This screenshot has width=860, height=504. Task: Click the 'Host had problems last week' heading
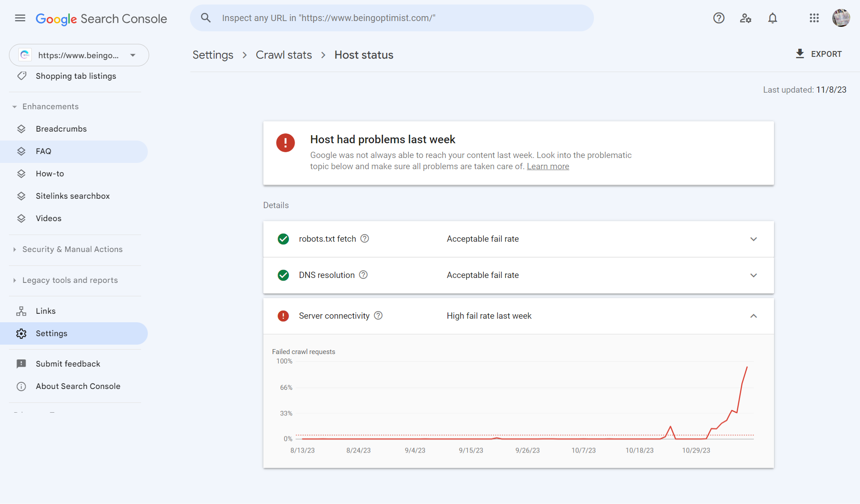(x=383, y=140)
